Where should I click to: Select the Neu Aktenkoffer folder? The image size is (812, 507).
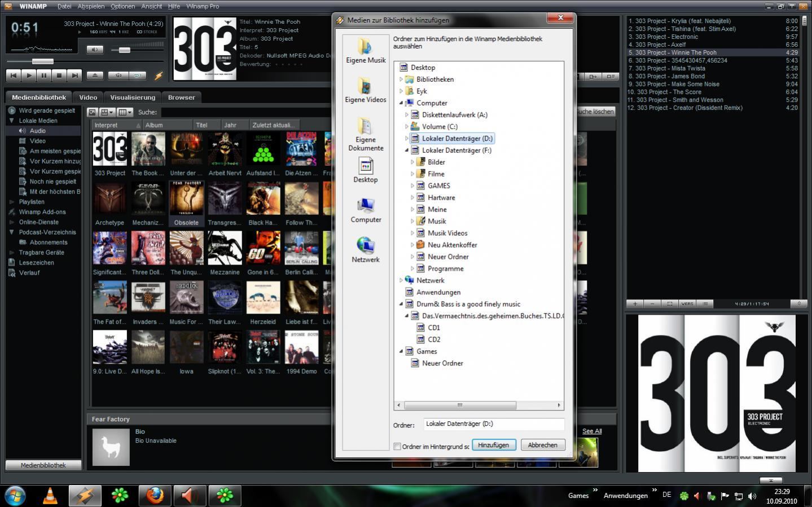452,245
